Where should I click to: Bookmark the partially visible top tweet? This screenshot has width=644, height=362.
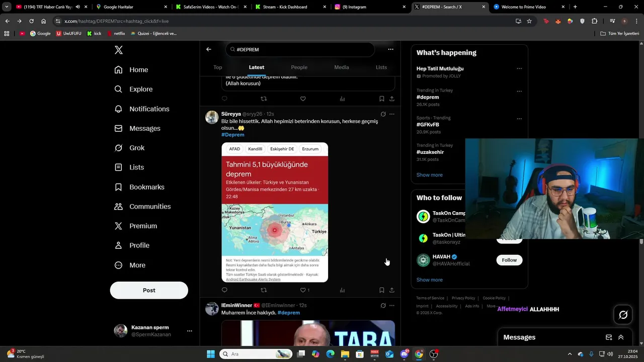coord(382,99)
